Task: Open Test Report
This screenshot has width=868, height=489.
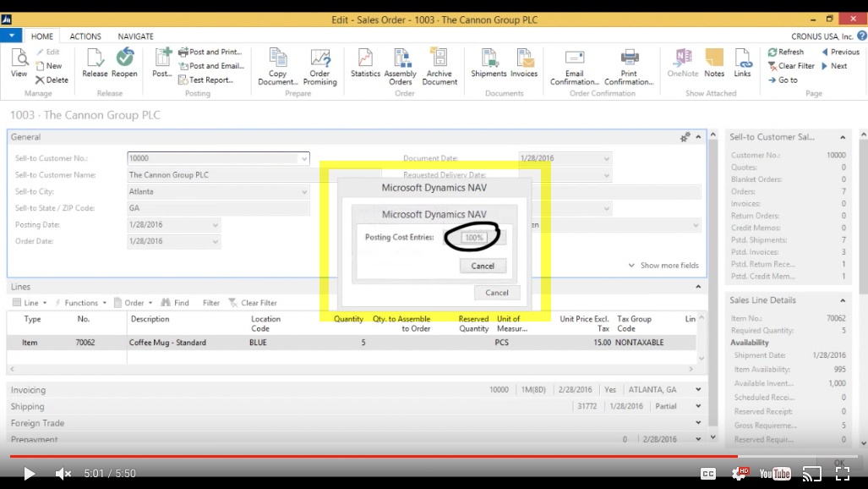Action: pos(206,80)
